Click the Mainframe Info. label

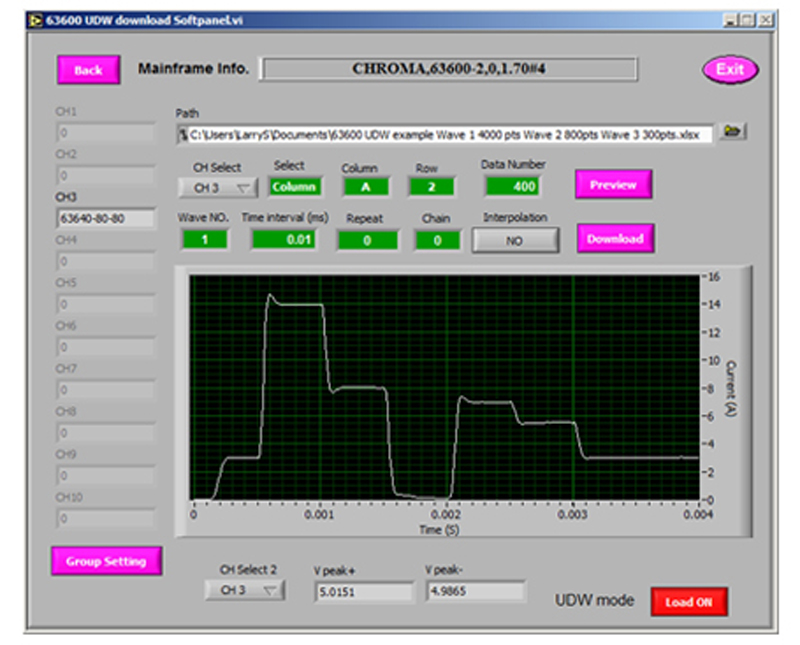point(193,68)
